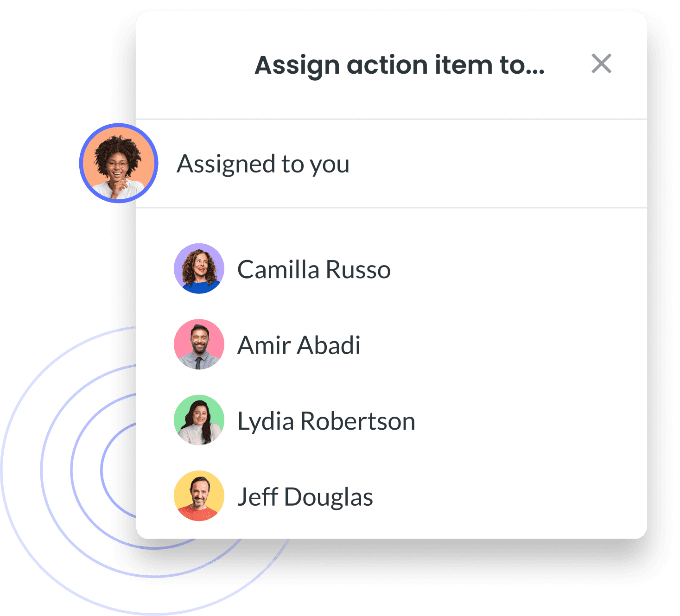This screenshot has height=616, width=680.
Task: Select Amir Abadi's pink avatar
Action: [x=199, y=344]
